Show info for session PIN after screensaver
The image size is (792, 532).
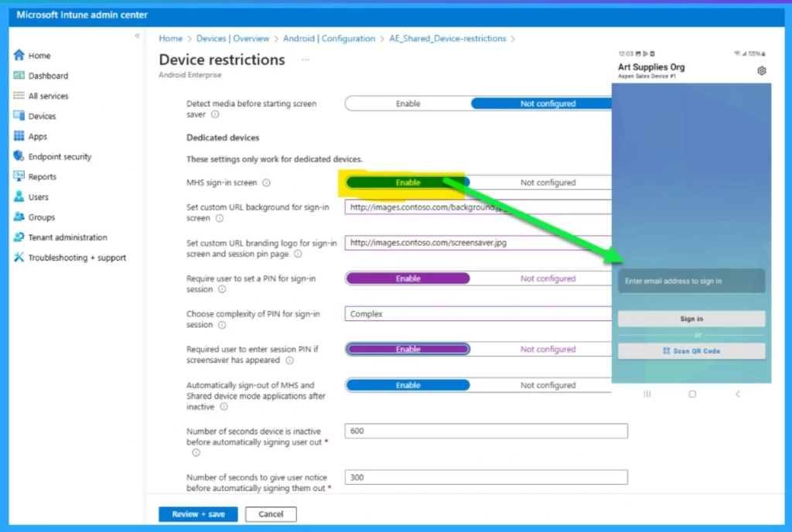pyautogui.click(x=289, y=360)
